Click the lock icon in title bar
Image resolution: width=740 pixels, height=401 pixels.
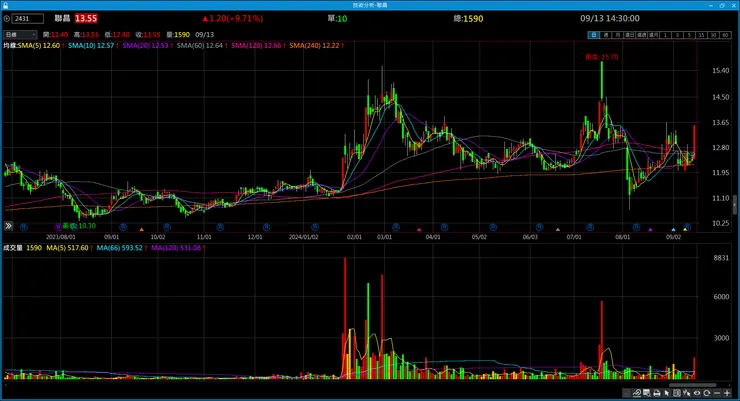tap(6, 5)
